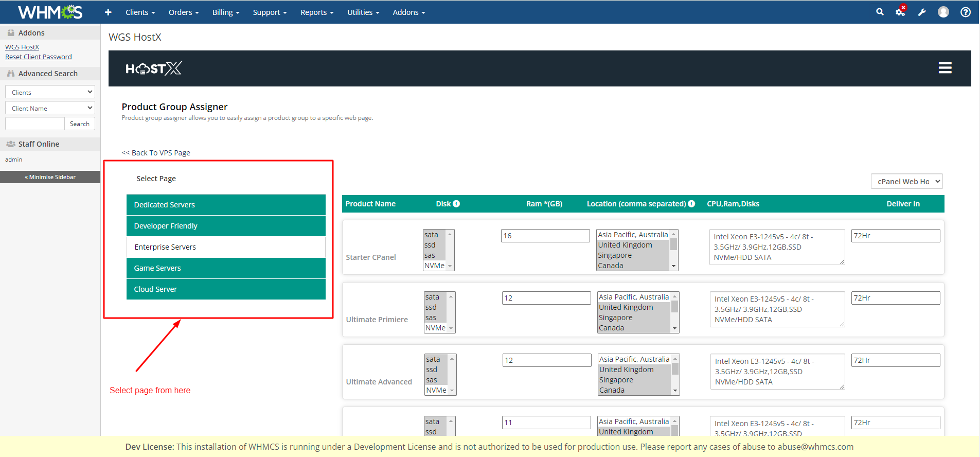
Task: Expand the cPanel Web Ho dropdown
Action: pyautogui.click(x=906, y=182)
